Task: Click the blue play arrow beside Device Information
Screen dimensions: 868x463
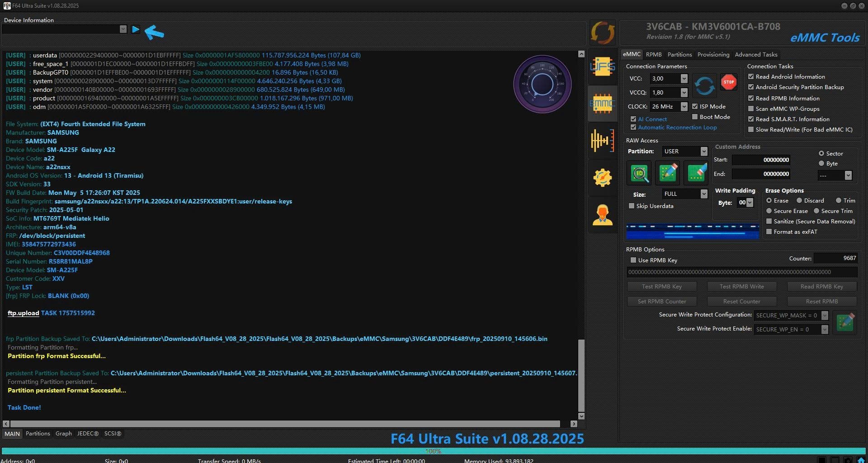Action: [x=135, y=29]
